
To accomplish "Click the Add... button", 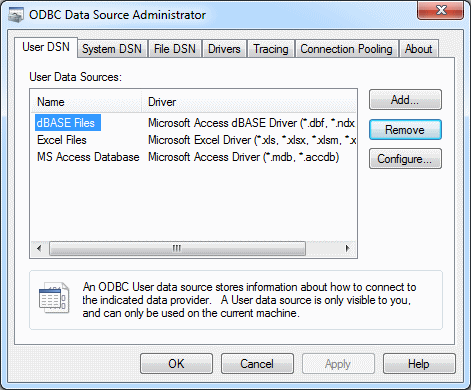I will [x=405, y=100].
